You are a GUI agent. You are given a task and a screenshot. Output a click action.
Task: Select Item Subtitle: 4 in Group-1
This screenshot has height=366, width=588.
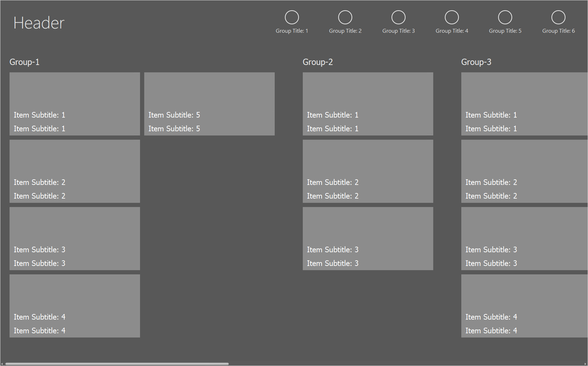click(75, 306)
